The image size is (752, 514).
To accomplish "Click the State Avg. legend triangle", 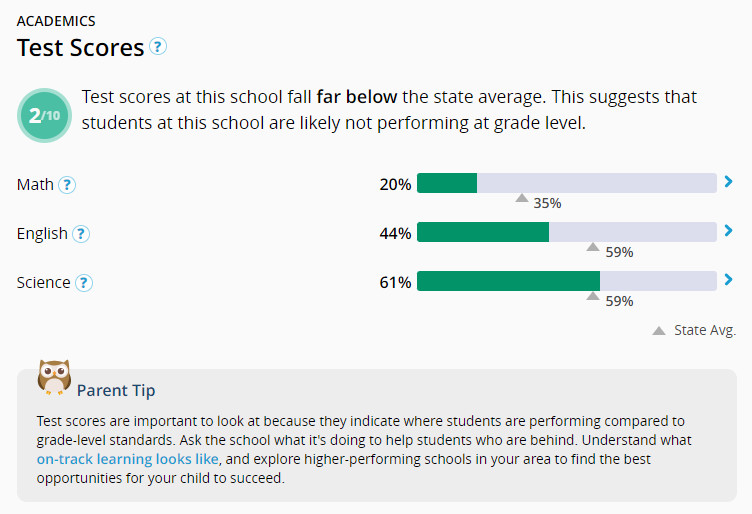I will pos(659,330).
